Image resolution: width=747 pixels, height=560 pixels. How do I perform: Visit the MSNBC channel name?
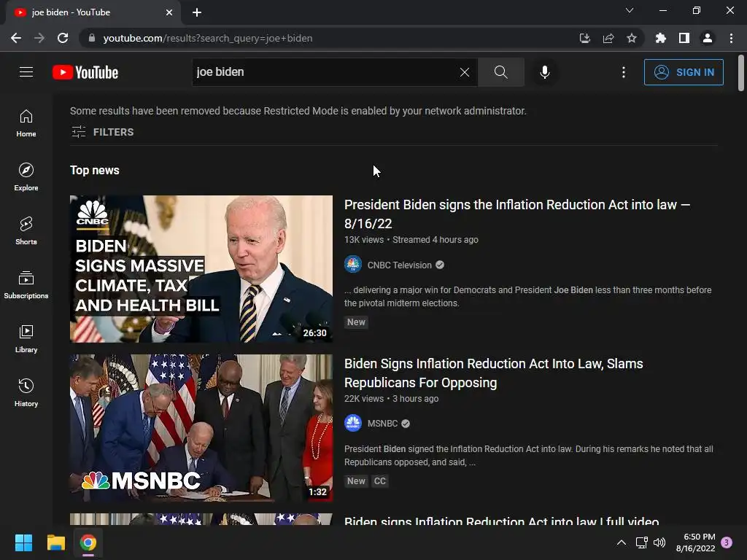click(x=382, y=424)
